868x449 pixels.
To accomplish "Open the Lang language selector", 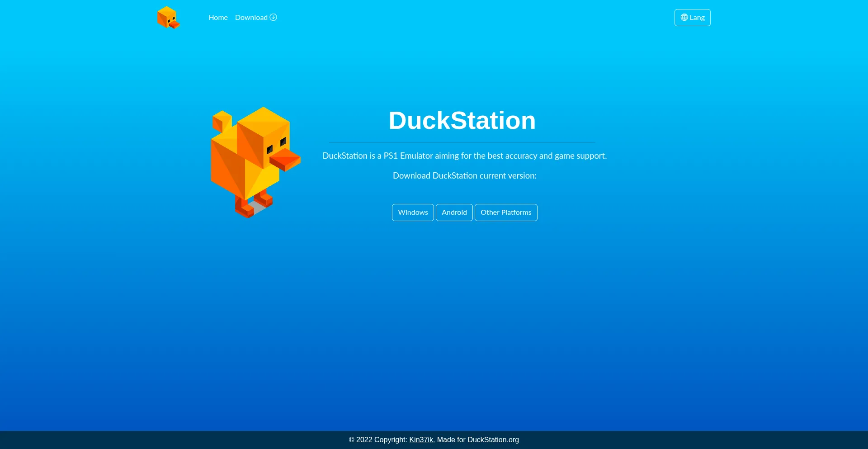I will pyautogui.click(x=692, y=18).
